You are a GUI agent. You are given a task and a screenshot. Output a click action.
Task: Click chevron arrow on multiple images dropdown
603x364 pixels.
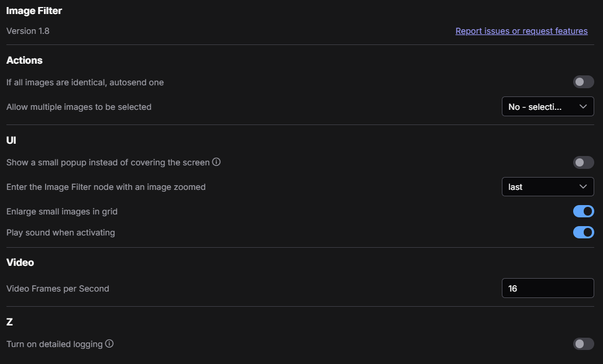click(583, 106)
